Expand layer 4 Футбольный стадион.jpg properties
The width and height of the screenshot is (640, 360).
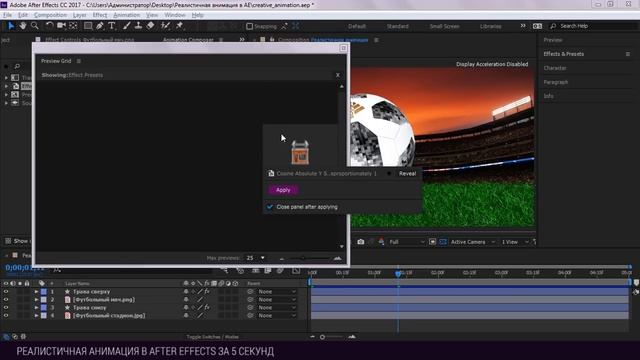pos(36,316)
